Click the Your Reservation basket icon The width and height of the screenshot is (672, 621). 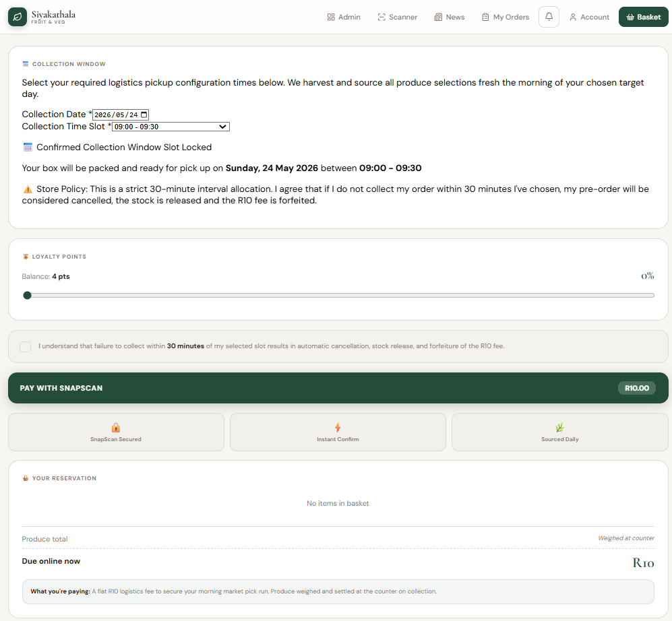pos(26,478)
